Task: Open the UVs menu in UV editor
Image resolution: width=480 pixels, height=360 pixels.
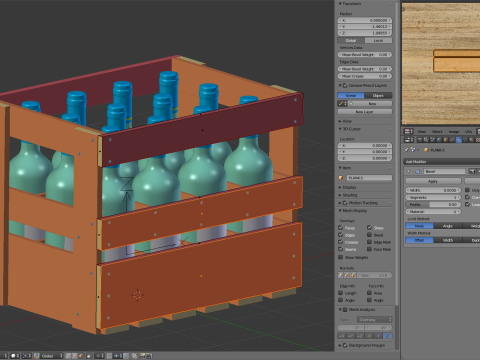Action: [468, 132]
